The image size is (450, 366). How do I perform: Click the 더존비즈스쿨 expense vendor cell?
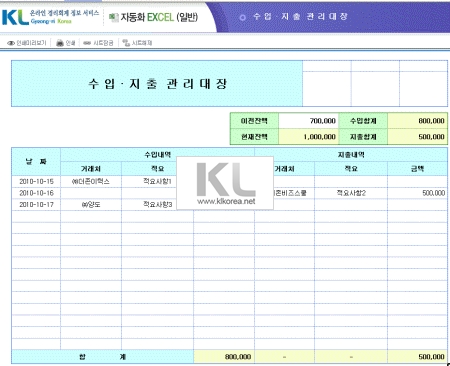(289, 193)
